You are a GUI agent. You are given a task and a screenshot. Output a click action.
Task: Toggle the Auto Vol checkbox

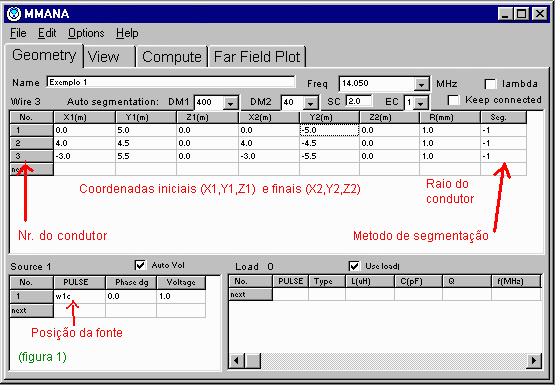tap(141, 265)
